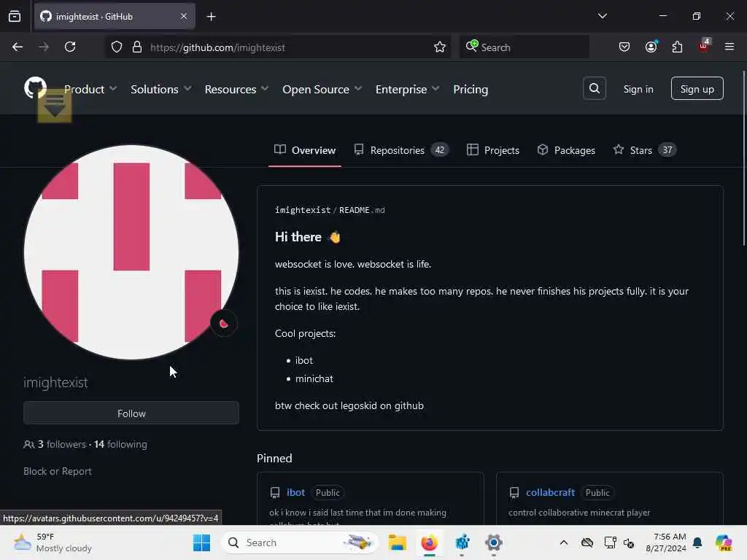Viewport: 747px width, 560px height.
Task: Reload the page with refresh icon
Action: [70, 47]
